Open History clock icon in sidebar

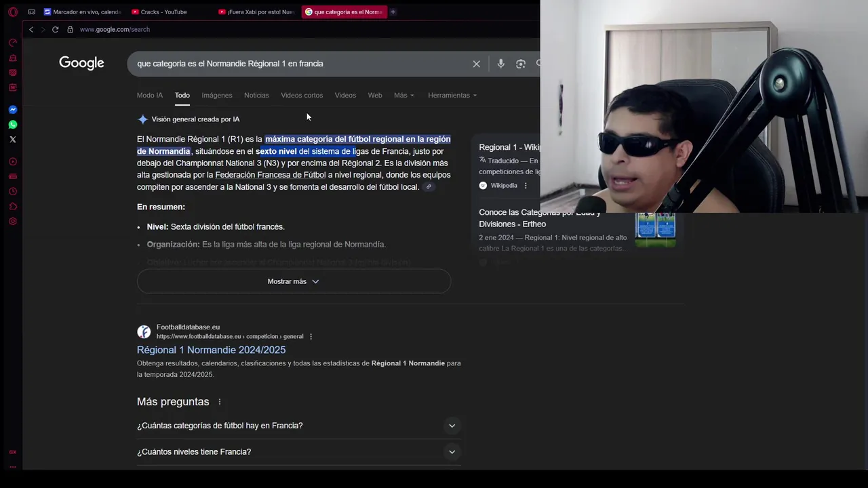[x=13, y=192]
